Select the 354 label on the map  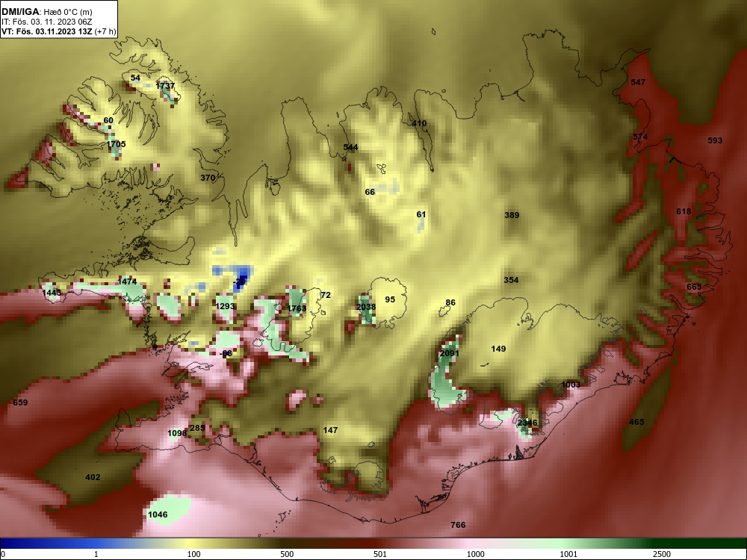511,281
